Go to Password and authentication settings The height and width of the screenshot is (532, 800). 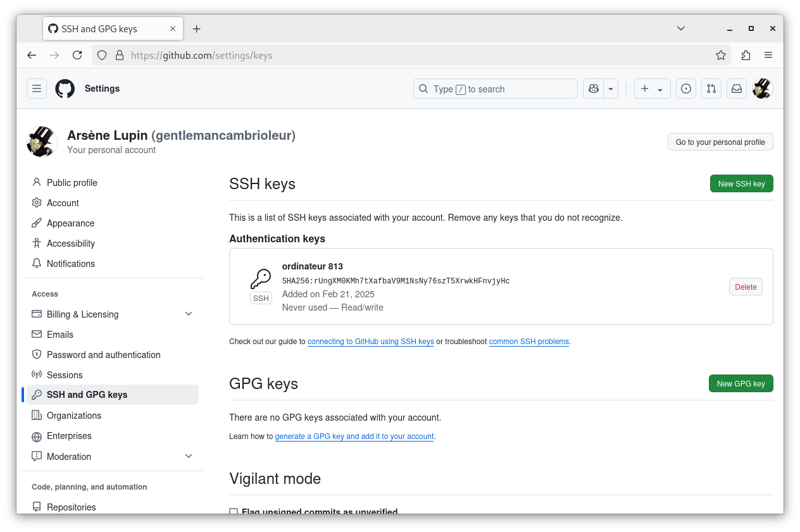click(103, 355)
